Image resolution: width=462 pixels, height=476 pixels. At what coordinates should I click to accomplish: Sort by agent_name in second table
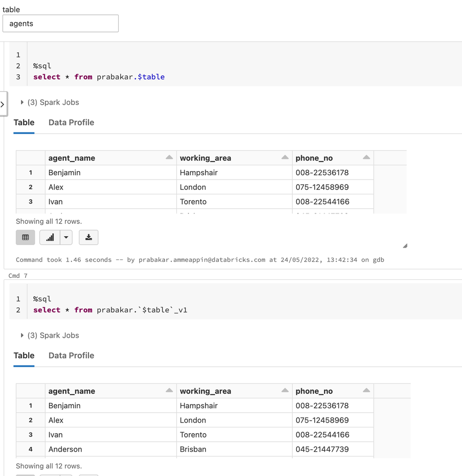169,391
